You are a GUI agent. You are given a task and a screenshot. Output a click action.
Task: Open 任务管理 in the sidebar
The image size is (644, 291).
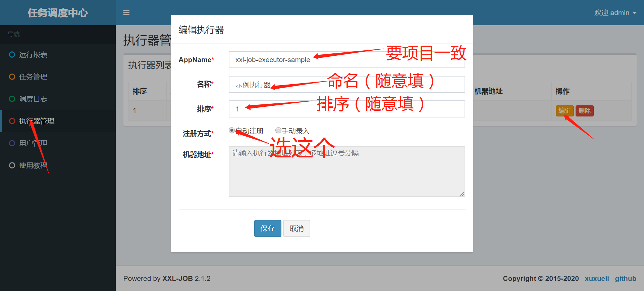point(33,77)
